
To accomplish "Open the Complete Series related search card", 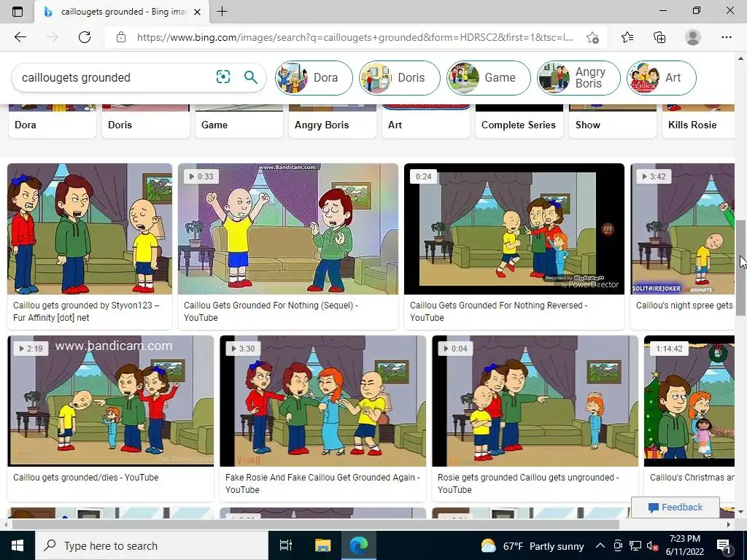I will pos(519,122).
